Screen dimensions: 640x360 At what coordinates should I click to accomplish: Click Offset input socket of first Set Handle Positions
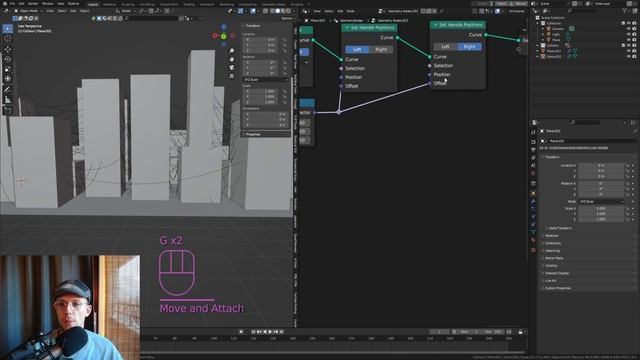pyautogui.click(x=341, y=86)
